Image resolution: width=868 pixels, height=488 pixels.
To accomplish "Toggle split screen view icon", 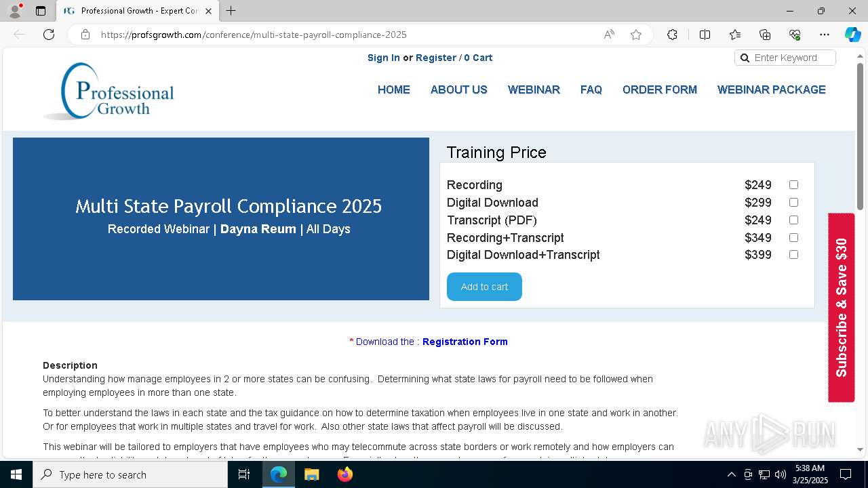I will tap(705, 35).
